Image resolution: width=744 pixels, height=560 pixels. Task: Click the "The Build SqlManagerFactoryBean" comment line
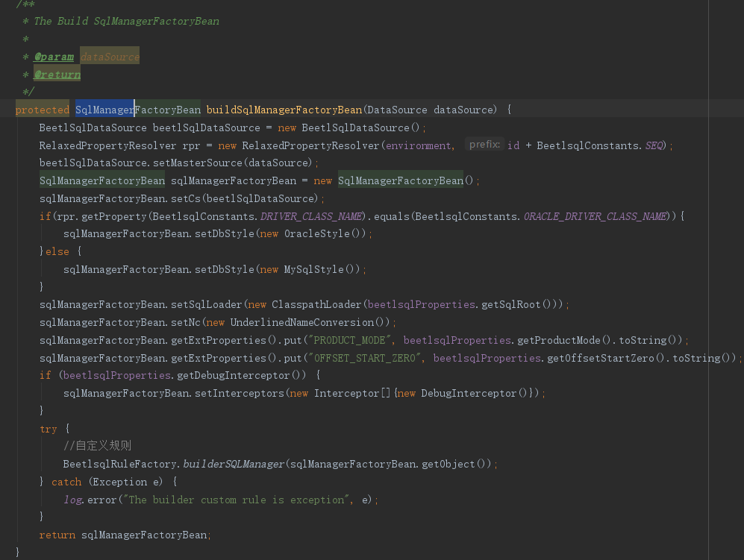pyautogui.click(x=126, y=22)
